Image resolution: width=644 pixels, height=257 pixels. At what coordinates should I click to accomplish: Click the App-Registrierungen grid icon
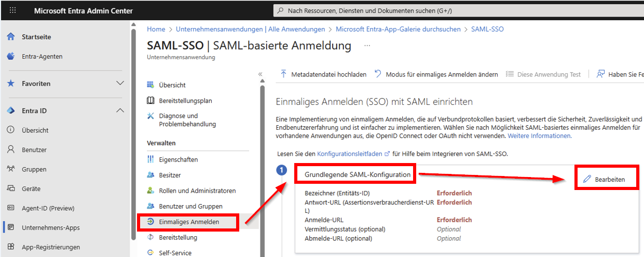[x=10, y=247]
